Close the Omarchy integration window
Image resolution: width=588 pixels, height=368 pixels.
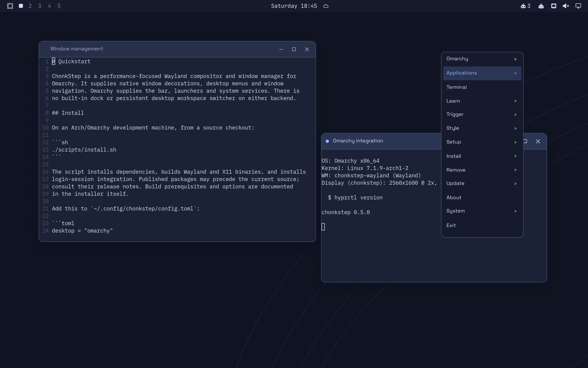point(538,141)
